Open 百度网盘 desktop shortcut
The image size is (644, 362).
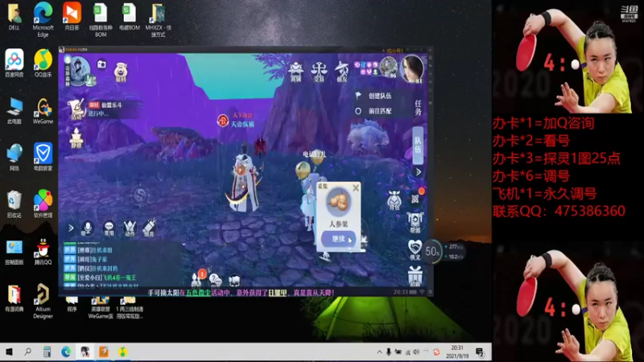[14, 64]
